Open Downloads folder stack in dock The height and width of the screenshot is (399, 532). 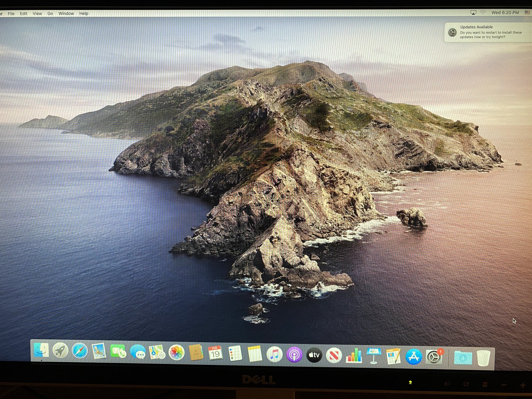coord(463,358)
